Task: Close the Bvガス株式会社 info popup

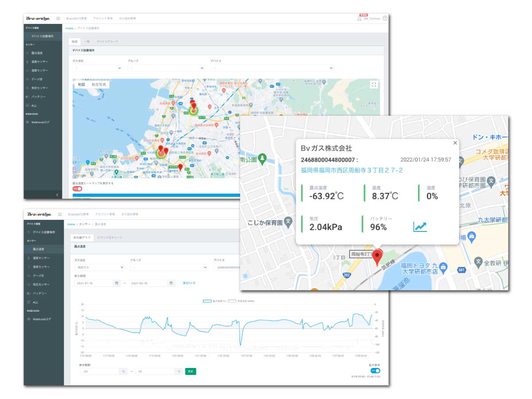Action: coord(454,143)
